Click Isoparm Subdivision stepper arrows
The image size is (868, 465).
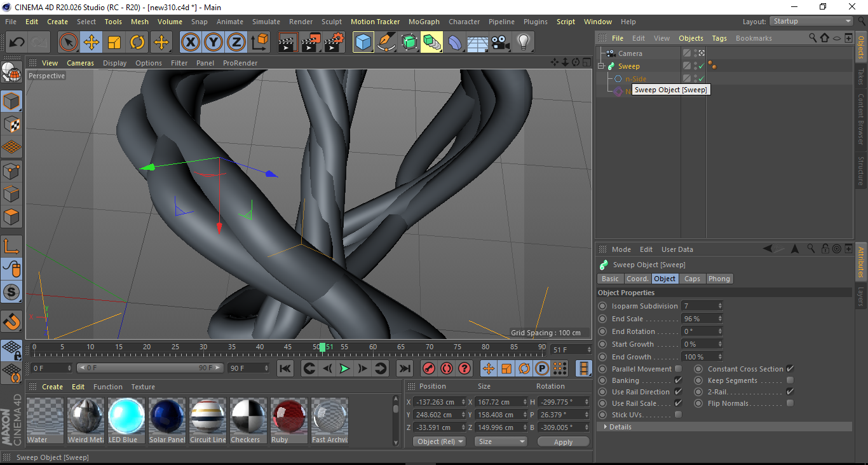[720, 306]
